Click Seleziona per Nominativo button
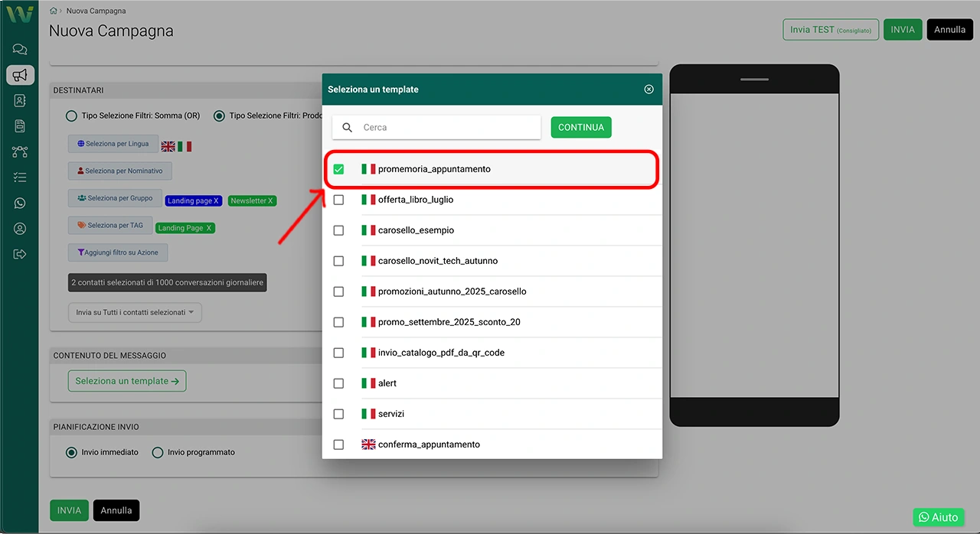980x534 pixels. pyautogui.click(x=120, y=171)
